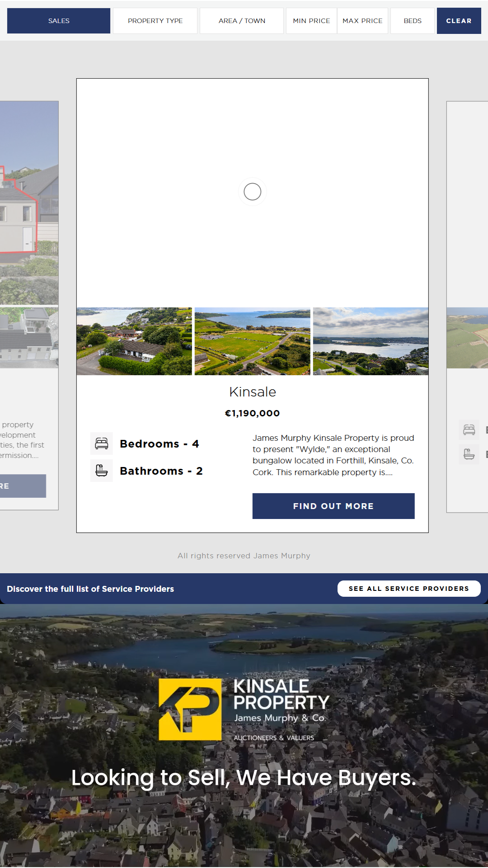This screenshot has height=868, width=488.
Task: Open See All Service Providers
Action: 409,589
